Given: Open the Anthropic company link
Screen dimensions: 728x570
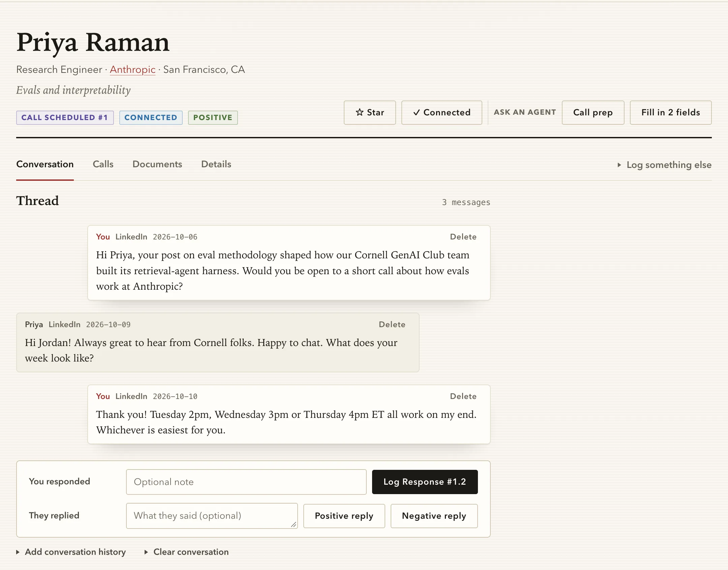Looking at the screenshot, I should (132, 69).
